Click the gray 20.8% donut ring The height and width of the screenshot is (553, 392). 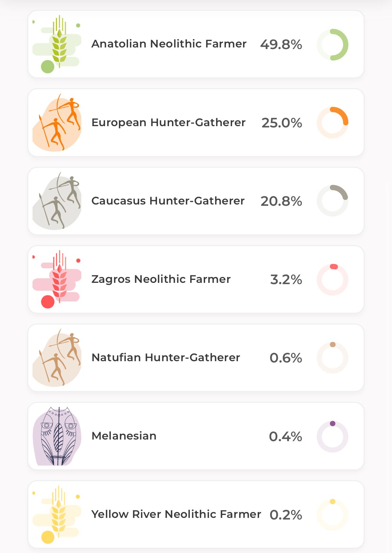click(333, 201)
